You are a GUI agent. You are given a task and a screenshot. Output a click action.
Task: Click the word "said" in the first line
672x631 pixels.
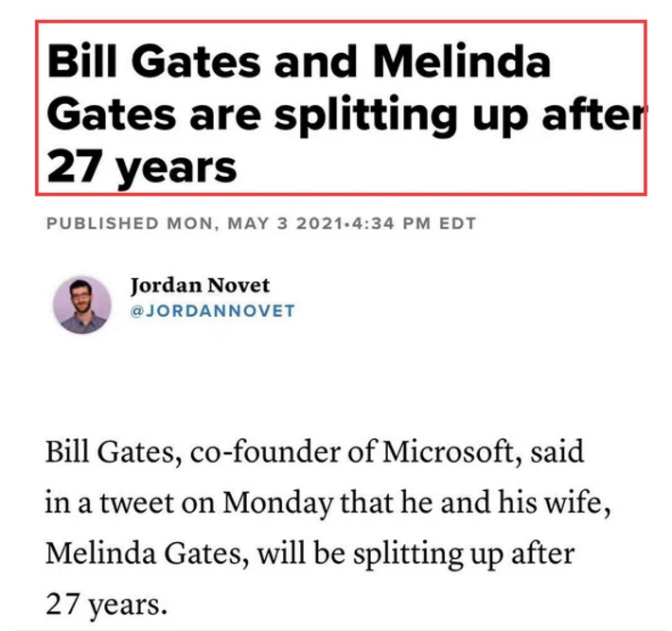(557, 451)
